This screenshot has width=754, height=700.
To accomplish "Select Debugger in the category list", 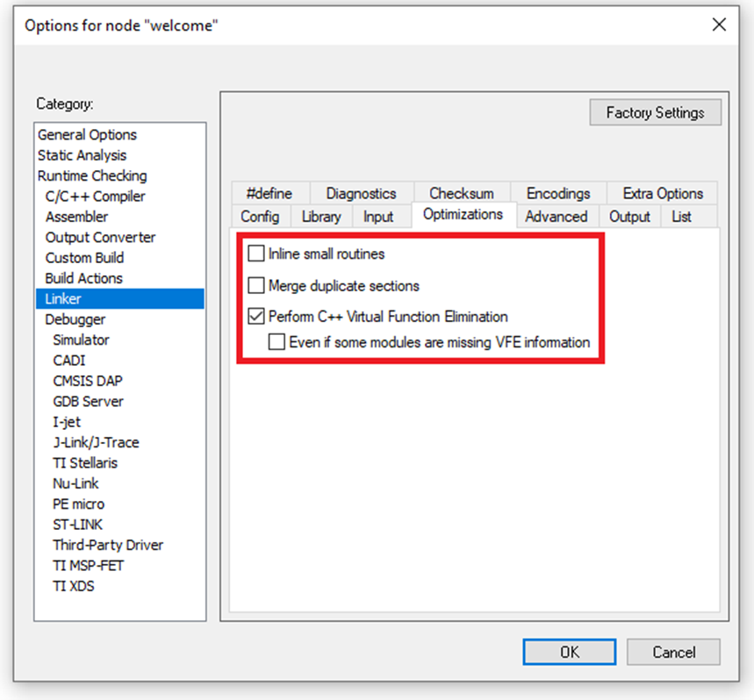I will 75,319.
